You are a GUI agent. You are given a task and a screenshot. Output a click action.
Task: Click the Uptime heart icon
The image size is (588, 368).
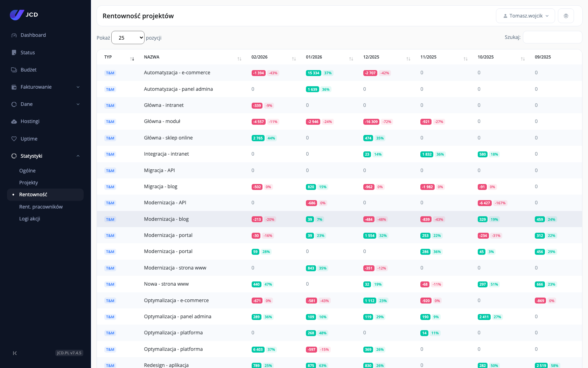(x=14, y=139)
